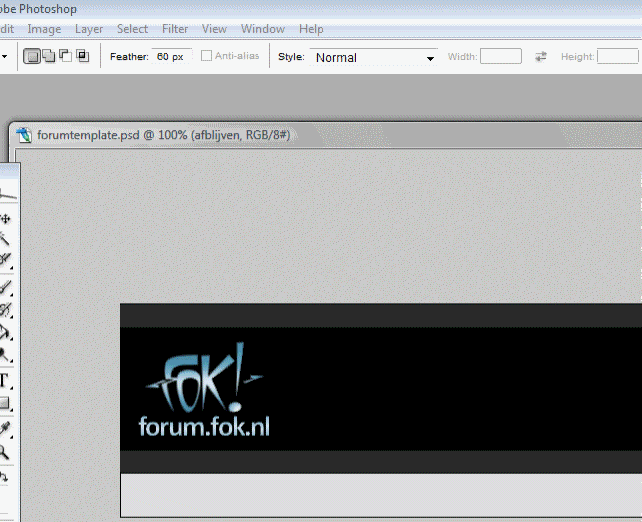Select the Magic Wand tool
Viewport: 642px width, 522px height.
(5, 240)
